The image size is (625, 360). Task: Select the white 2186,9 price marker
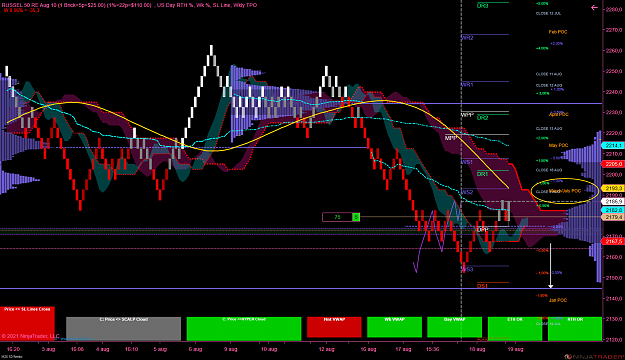pyautogui.click(x=612, y=202)
